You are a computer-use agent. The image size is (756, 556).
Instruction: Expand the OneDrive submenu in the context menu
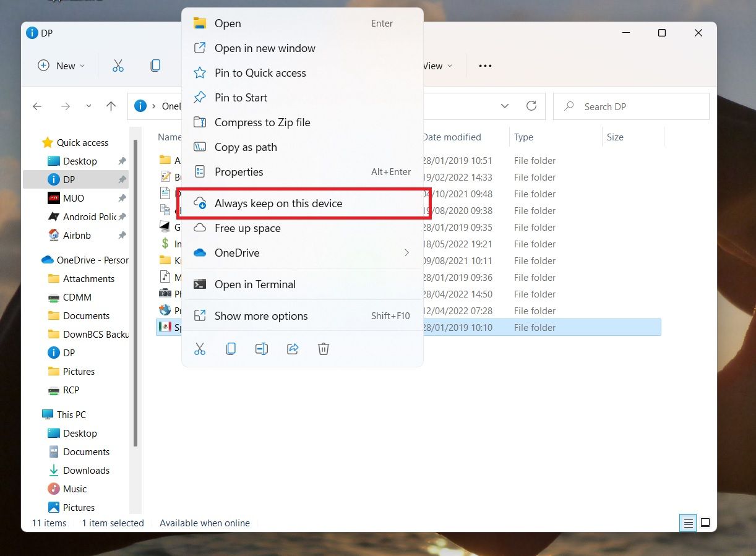[405, 252]
